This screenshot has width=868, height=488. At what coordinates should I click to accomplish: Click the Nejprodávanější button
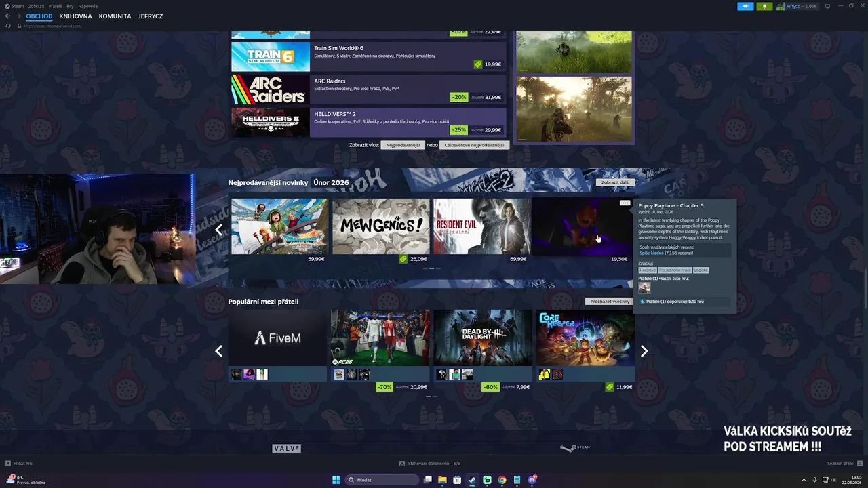point(403,145)
